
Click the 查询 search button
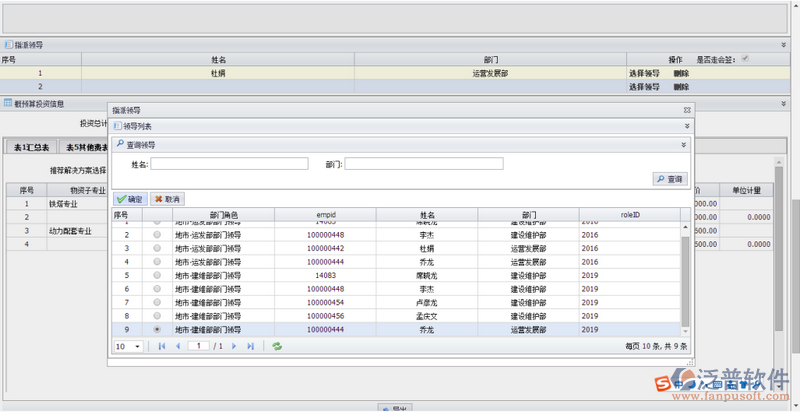670,179
